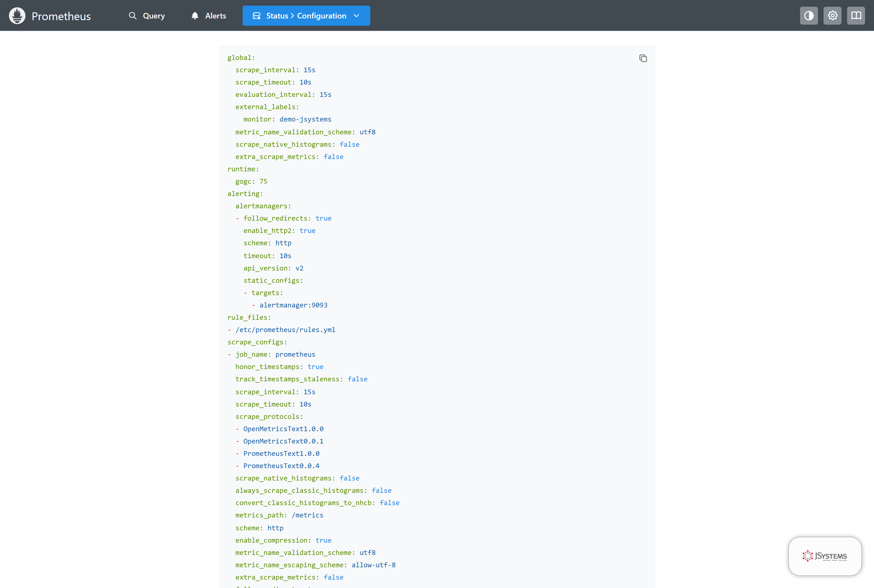Click 'OpenMetricsText0.0.1' protocol entry

tap(283, 441)
